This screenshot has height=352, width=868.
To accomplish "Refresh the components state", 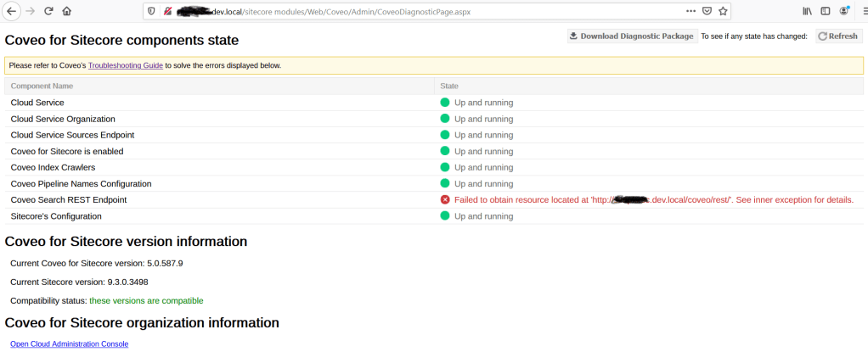I will [x=838, y=36].
